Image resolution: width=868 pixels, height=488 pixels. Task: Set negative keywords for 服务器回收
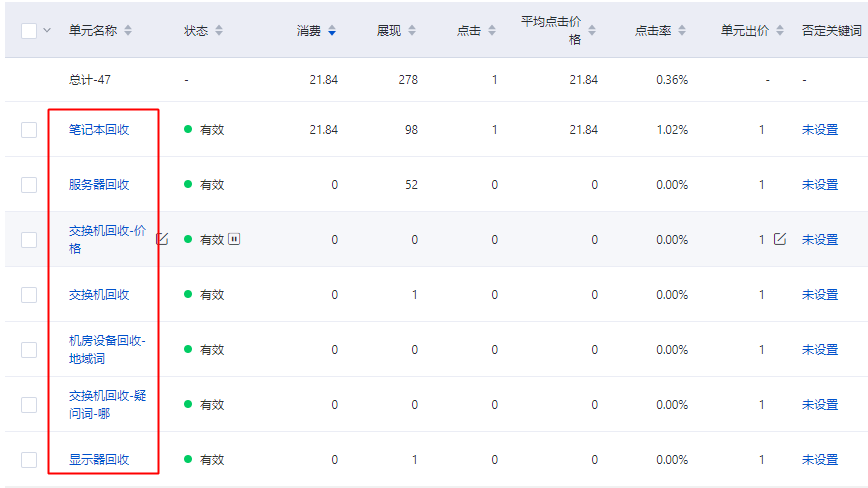coord(820,185)
